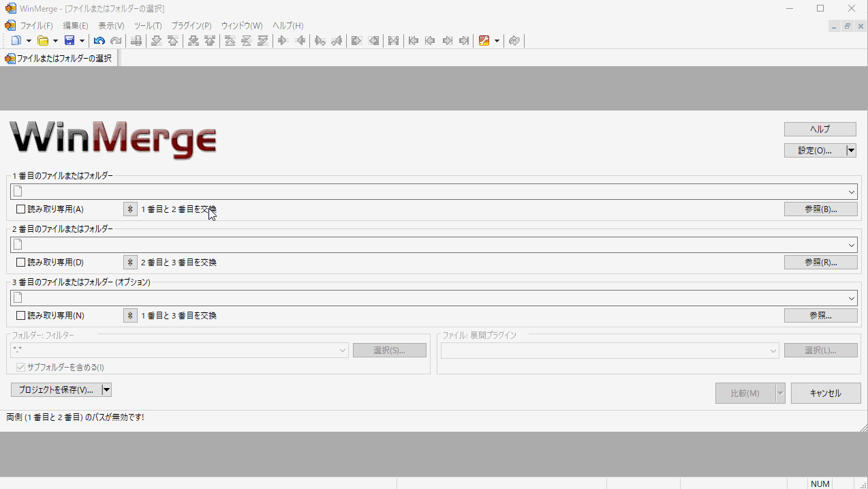The image size is (868, 489).
Task: Click the Open folder toolbar icon
Action: 43,41
